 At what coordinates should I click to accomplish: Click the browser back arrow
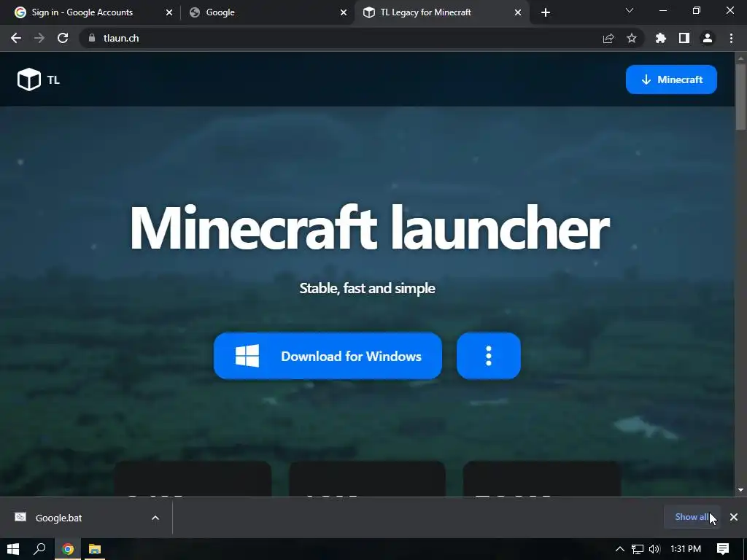pyautogui.click(x=16, y=38)
